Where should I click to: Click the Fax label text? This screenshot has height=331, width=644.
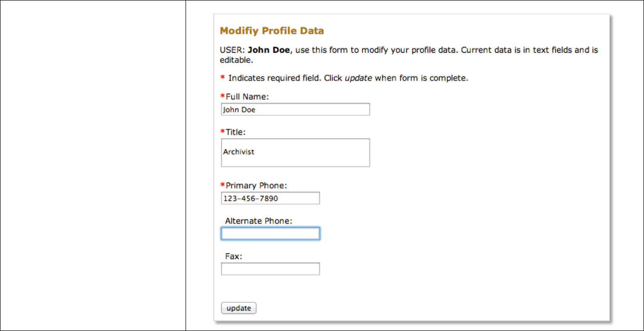234,256
